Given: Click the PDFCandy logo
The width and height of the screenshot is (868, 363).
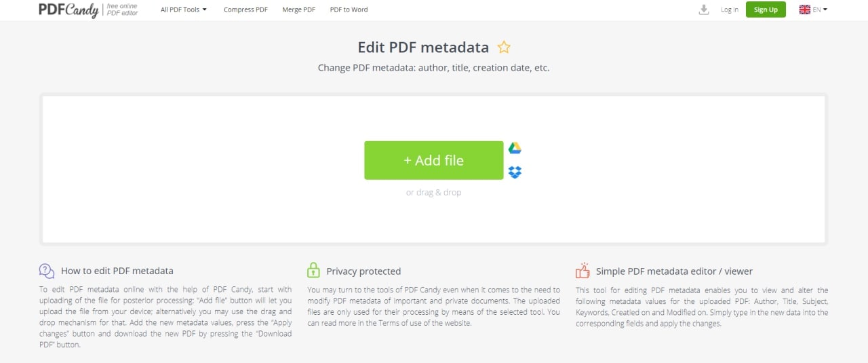Looking at the screenshot, I should click(x=68, y=9).
